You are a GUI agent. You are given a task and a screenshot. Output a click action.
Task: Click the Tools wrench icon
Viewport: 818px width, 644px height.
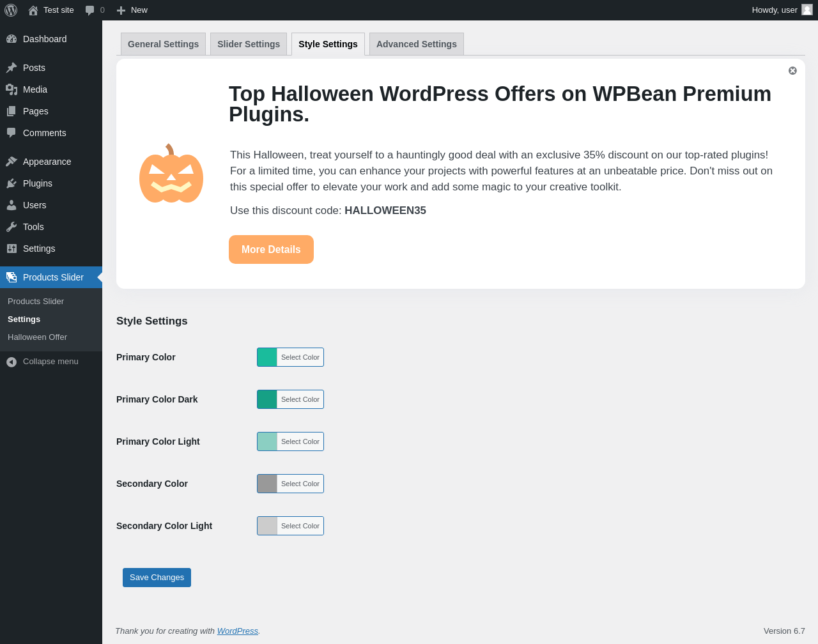click(x=12, y=227)
